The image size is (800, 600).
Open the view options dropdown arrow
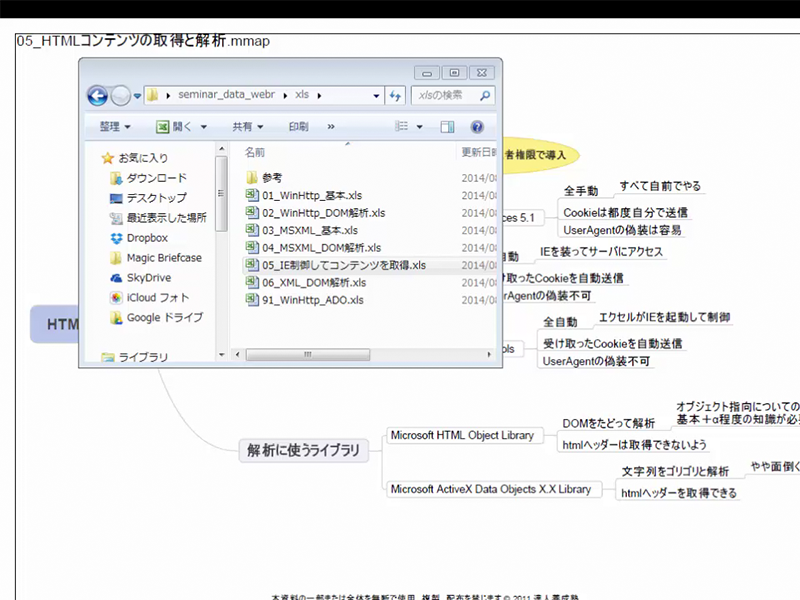tap(420, 127)
